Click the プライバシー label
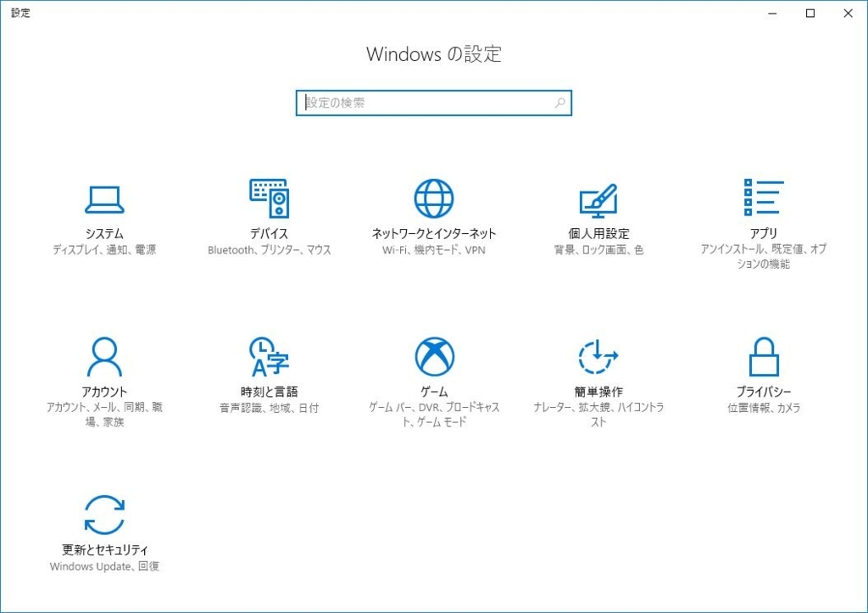Image resolution: width=868 pixels, height=613 pixels. tap(764, 392)
